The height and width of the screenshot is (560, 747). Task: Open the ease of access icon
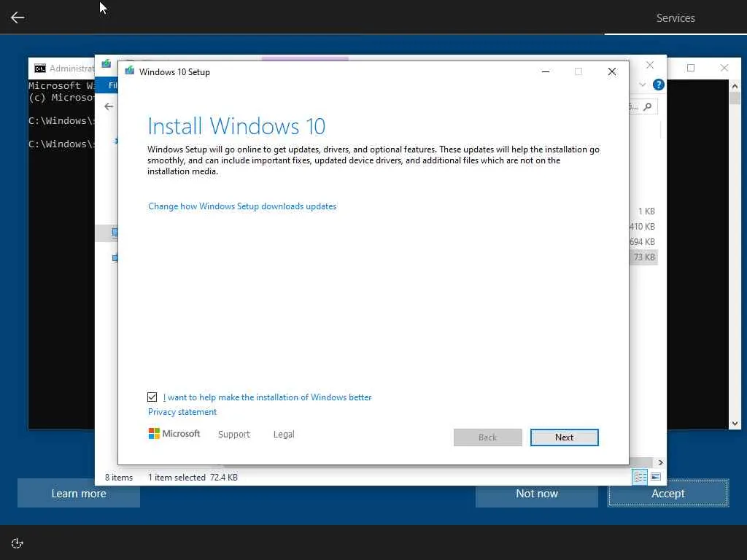pyautogui.click(x=18, y=543)
